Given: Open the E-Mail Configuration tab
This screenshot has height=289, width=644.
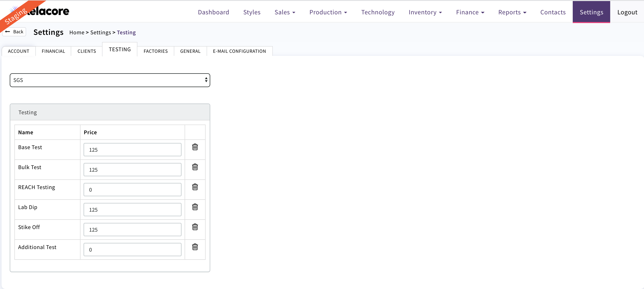Looking at the screenshot, I should 239,51.
